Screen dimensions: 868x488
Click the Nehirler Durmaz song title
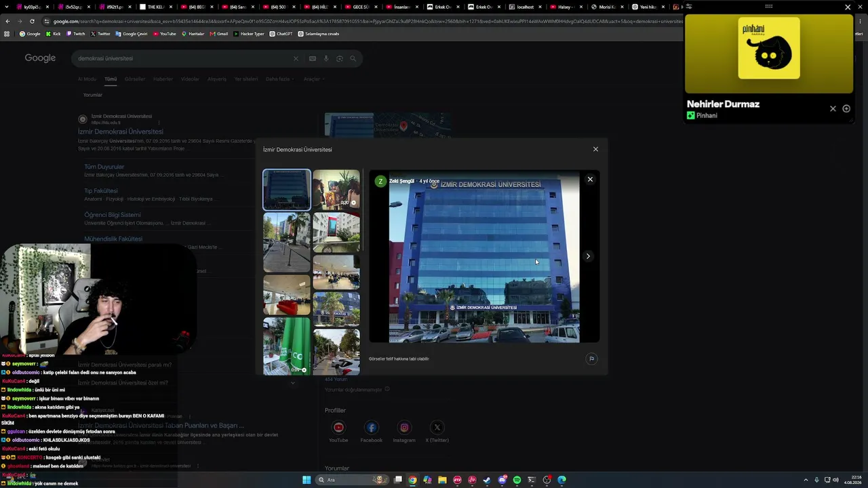point(723,104)
